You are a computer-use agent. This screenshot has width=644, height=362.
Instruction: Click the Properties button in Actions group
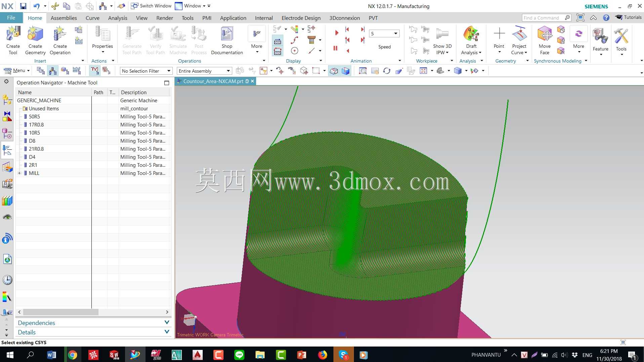[103, 40]
